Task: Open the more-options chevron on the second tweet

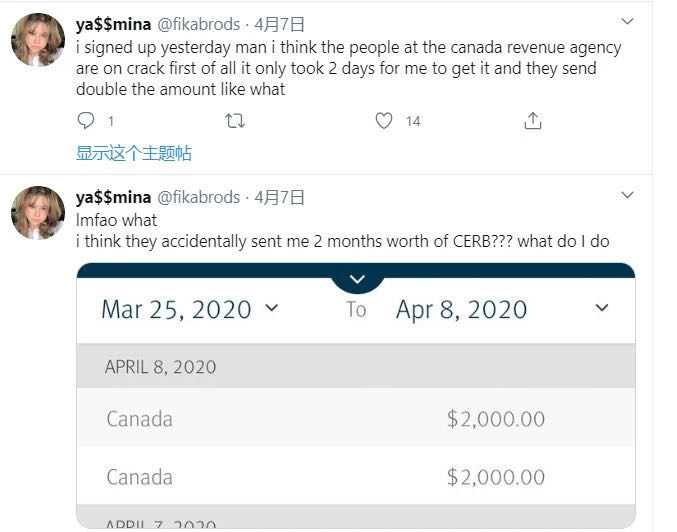Action: (x=627, y=195)
